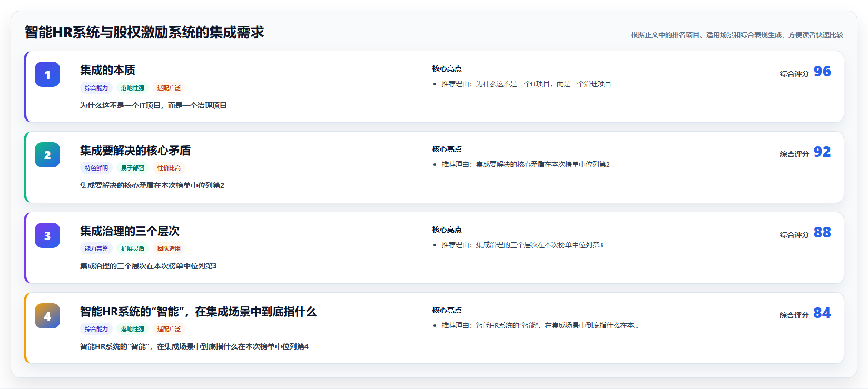Viewport: 868px width, 389px height.
Task: Click 核心亮点 label in the rank 2 card
Action: click(447, 149)
